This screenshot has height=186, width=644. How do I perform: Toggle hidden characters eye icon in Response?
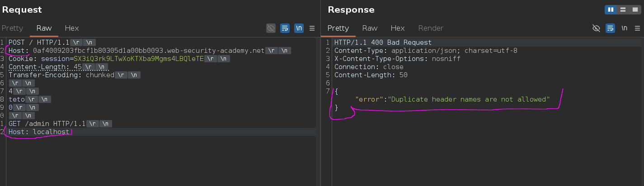pyautogui.click(x=597, y=28)
